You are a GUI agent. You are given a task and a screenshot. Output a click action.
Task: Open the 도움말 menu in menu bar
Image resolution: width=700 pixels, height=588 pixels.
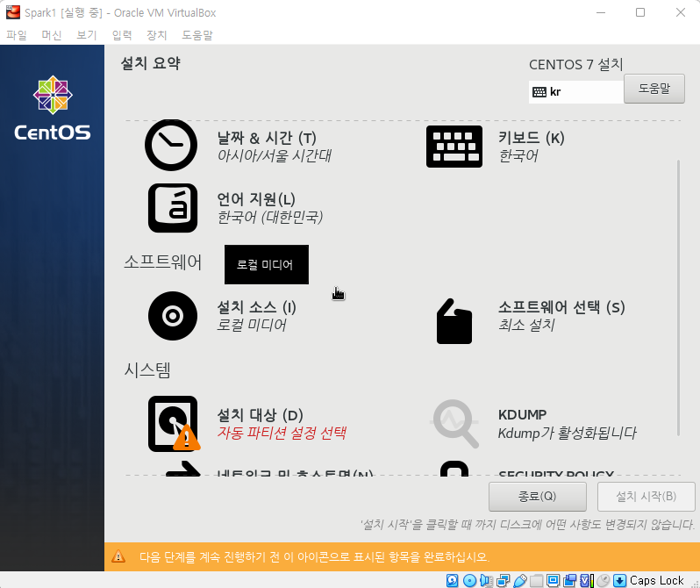click(x=197, y=35)
